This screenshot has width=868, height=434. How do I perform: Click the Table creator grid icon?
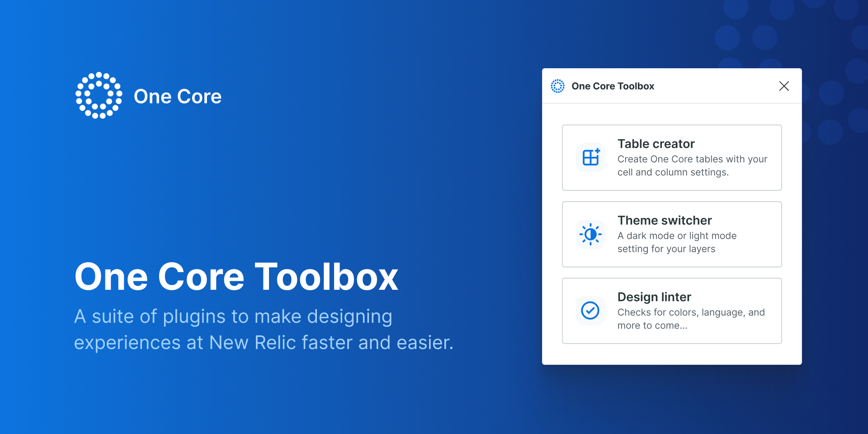[590, 157]
